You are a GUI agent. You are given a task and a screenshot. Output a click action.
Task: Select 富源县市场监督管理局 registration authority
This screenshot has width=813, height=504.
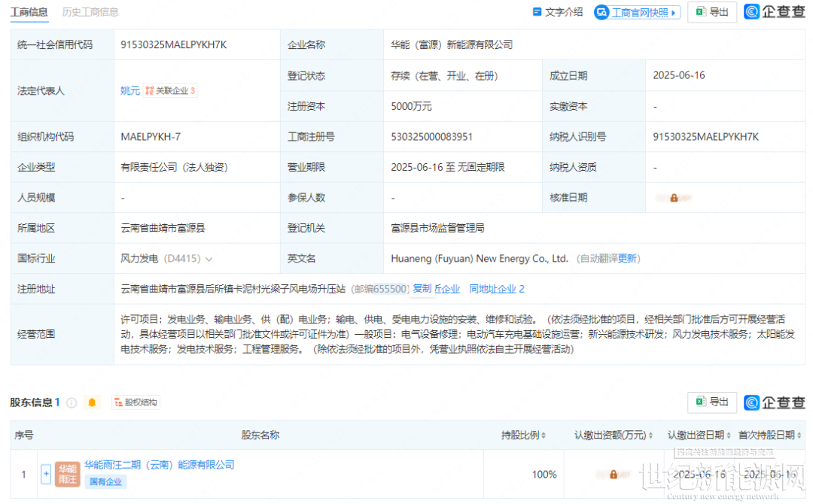tap(437, 228)
